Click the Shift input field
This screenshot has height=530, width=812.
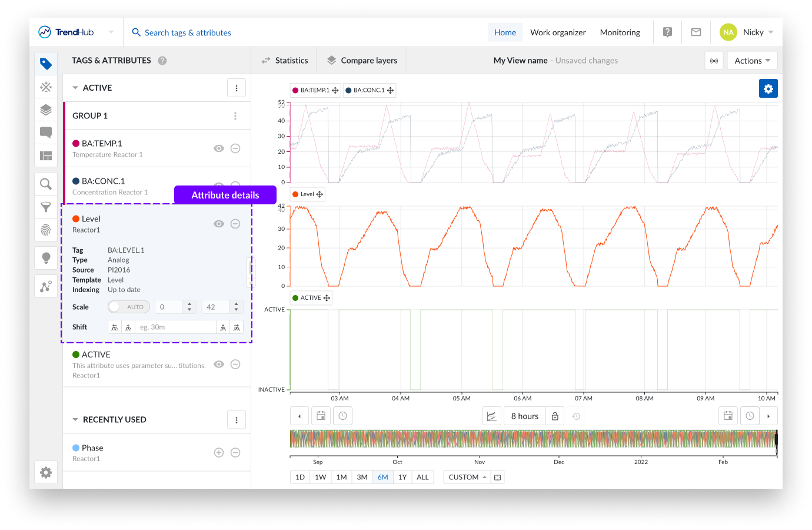click(x=175, y=327)
